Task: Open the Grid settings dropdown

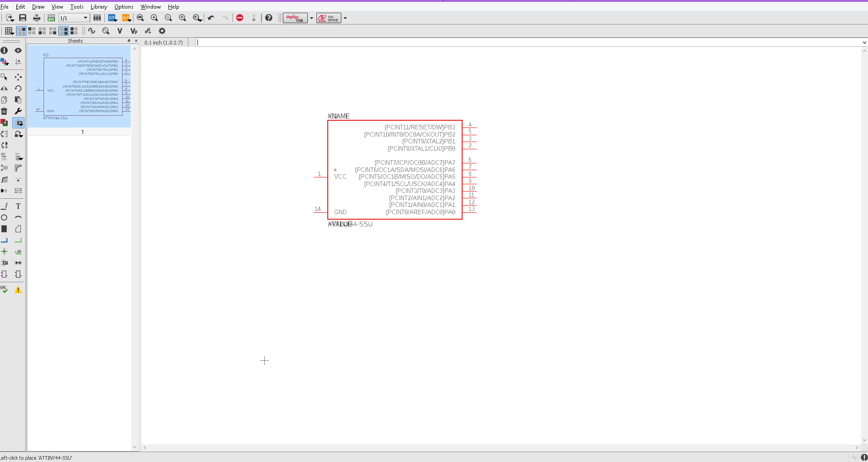Action: click(x=9, y=31)
